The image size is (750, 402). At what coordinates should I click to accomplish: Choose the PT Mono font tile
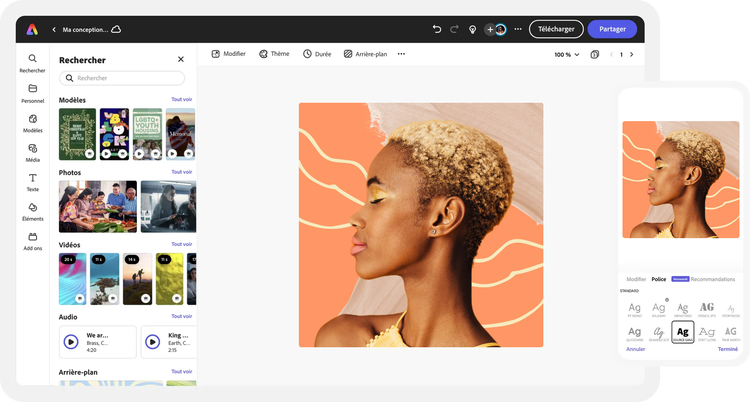coord(635,309)
